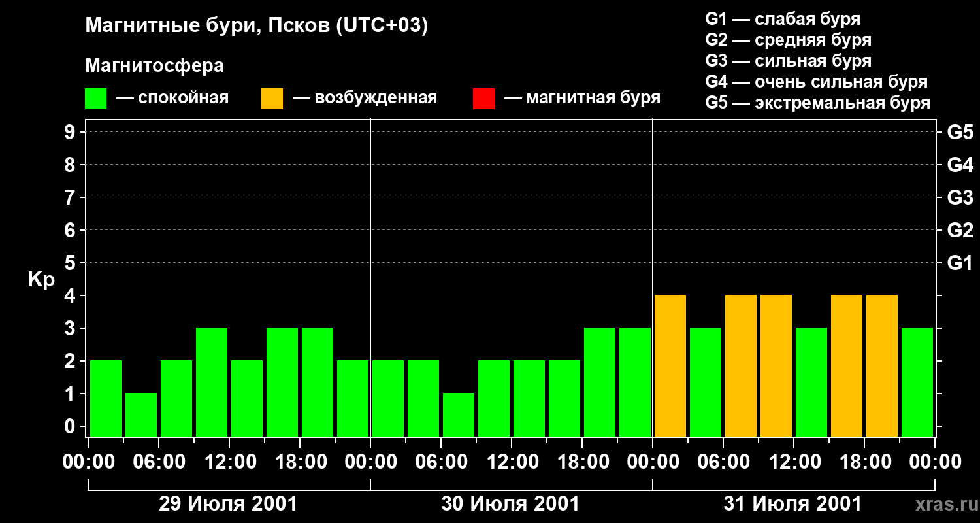Click legend line 'G5 — экстремальная буря'
The width and height of the screenshot is (980, 523).
tap(817, 103)
